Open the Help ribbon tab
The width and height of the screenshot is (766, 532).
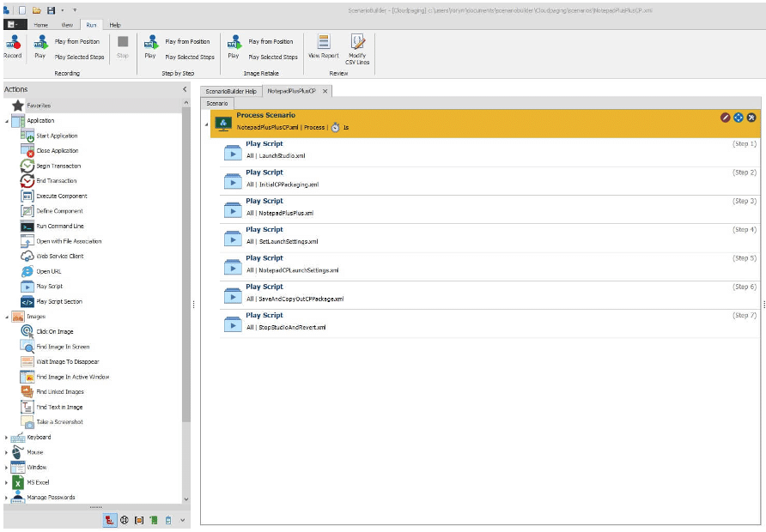pos(115,25)
